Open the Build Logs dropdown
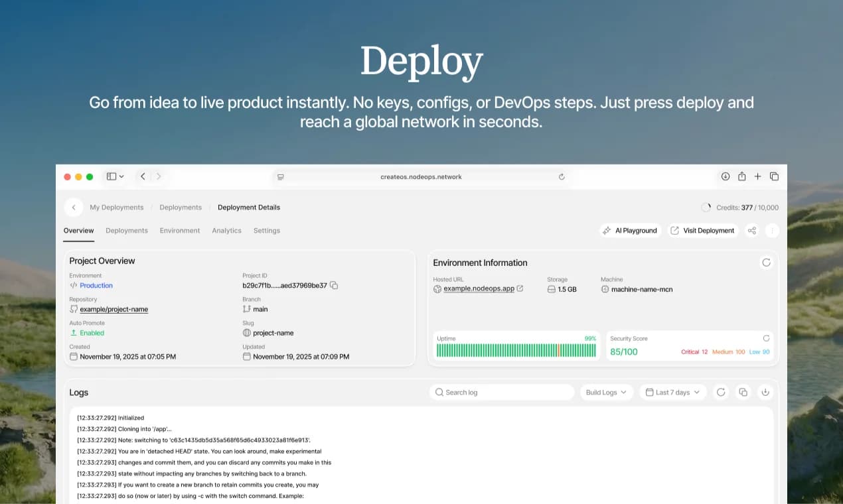The image size is (843, 504). point(605,392)
